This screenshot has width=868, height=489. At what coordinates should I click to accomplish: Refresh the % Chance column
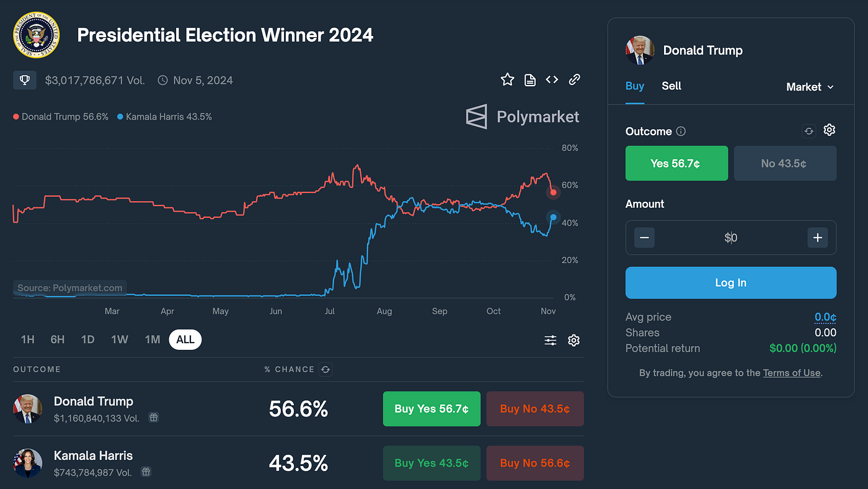click(325, 369)
